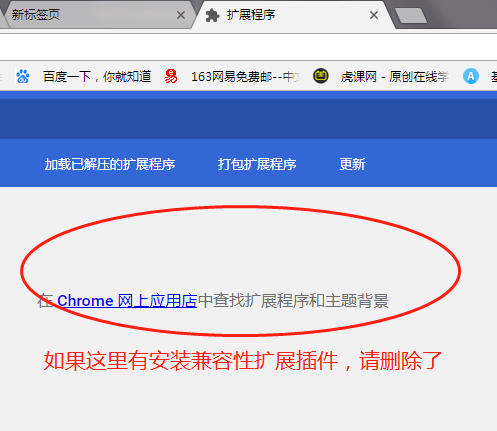Screen dimensions: 497x431
Task: Click the dark blue extensions header bar
Action: (x=248, y=119)
